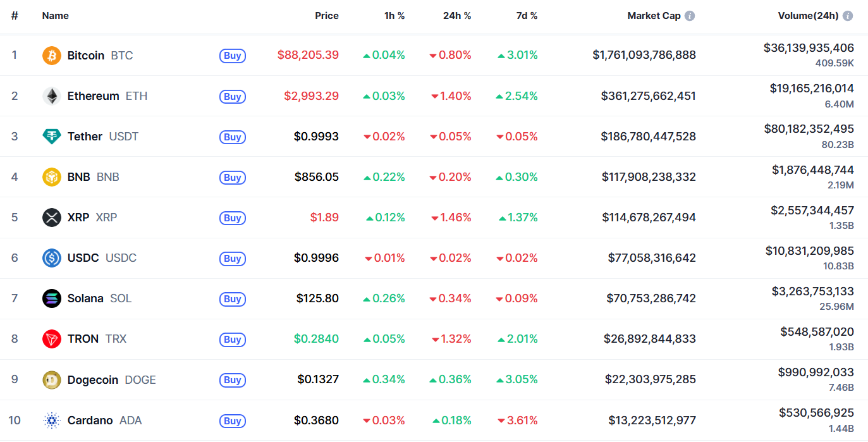Click the Dogecoin logo icon
This screenshot has height=442, width=868.
click(52, 379)
